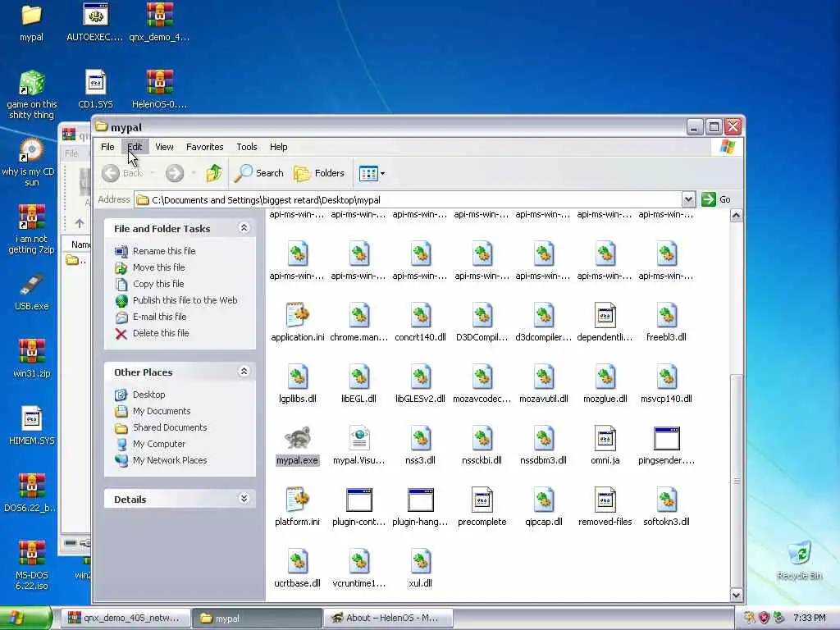Open the File menu
840x630 pixels.
[107, 147]
